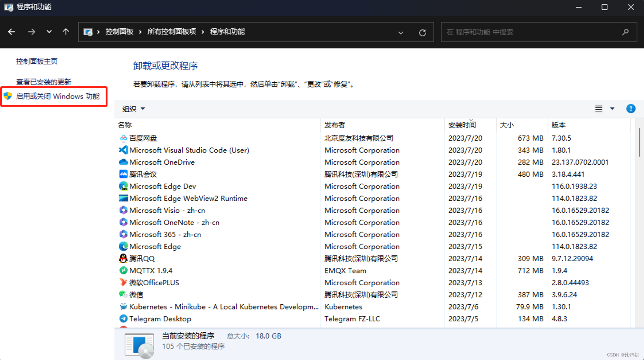644x360 pixels.
Task: Click the vertical scrollbar of program list
Action: point(639,143)
